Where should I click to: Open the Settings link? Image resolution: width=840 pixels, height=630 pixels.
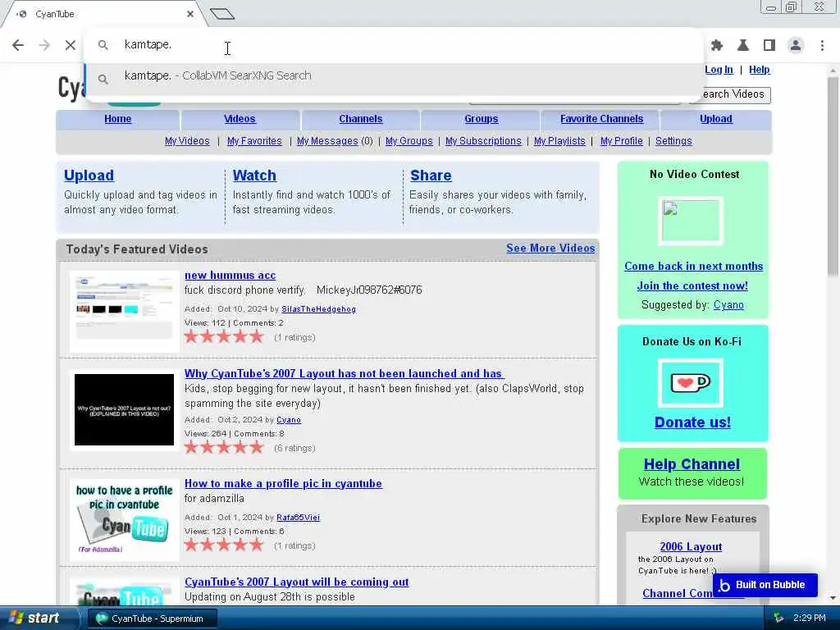(673, 141)
